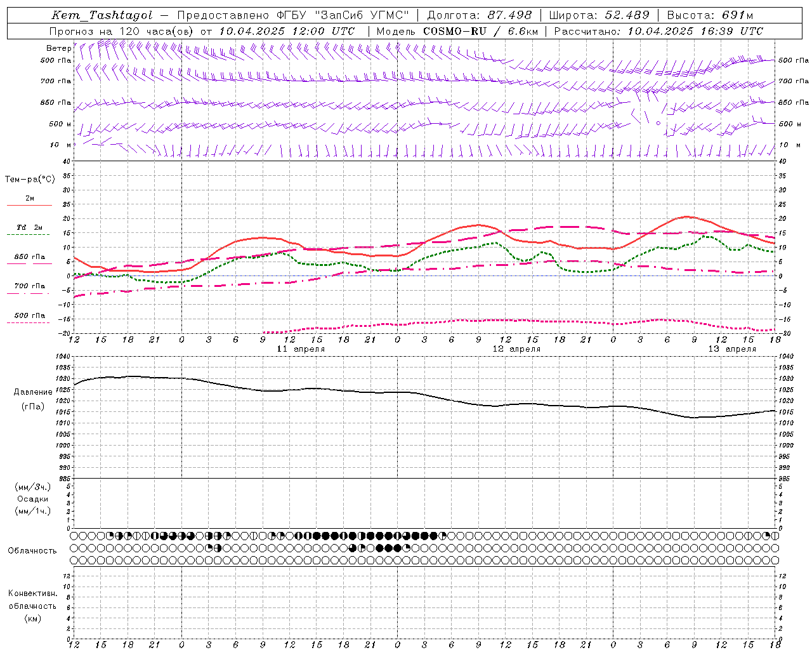Click the Тем-ра(°C) legend heading

point(30,180)
